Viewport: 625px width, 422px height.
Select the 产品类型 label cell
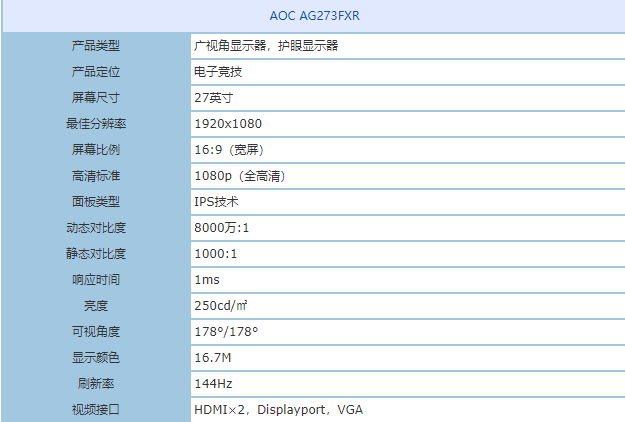click(x=96, y=46)
